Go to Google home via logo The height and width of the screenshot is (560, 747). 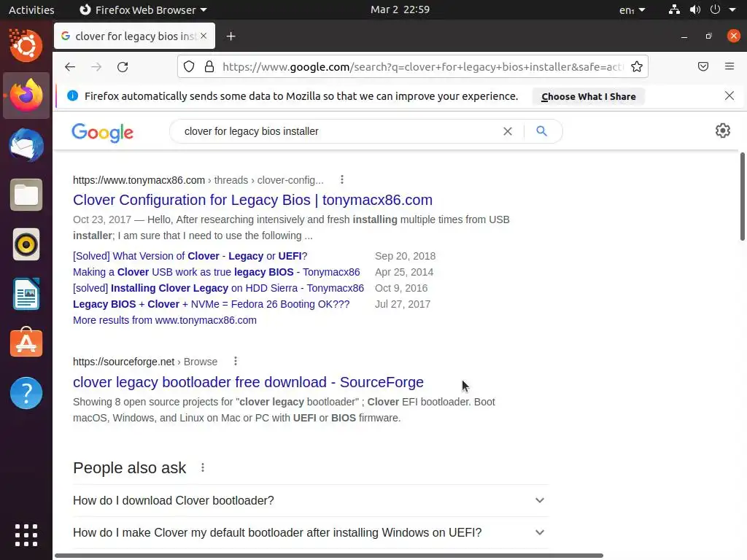tap(102, 133)
